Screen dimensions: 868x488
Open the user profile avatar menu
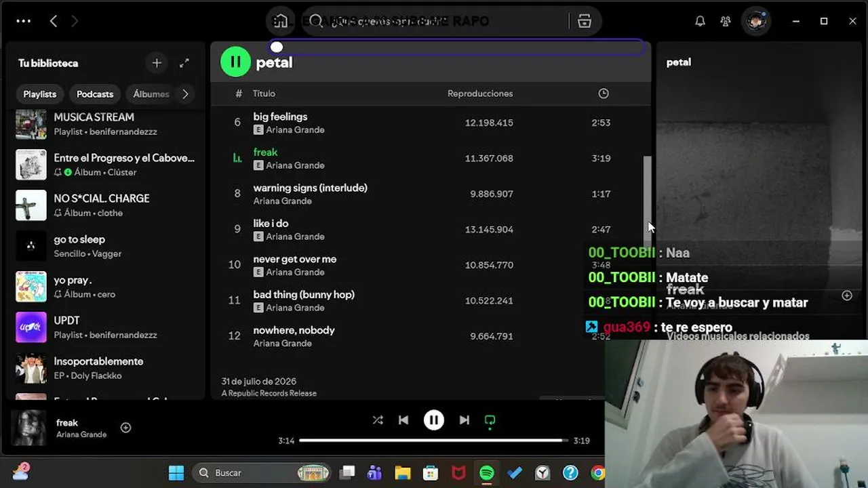[x=756, y=21]
